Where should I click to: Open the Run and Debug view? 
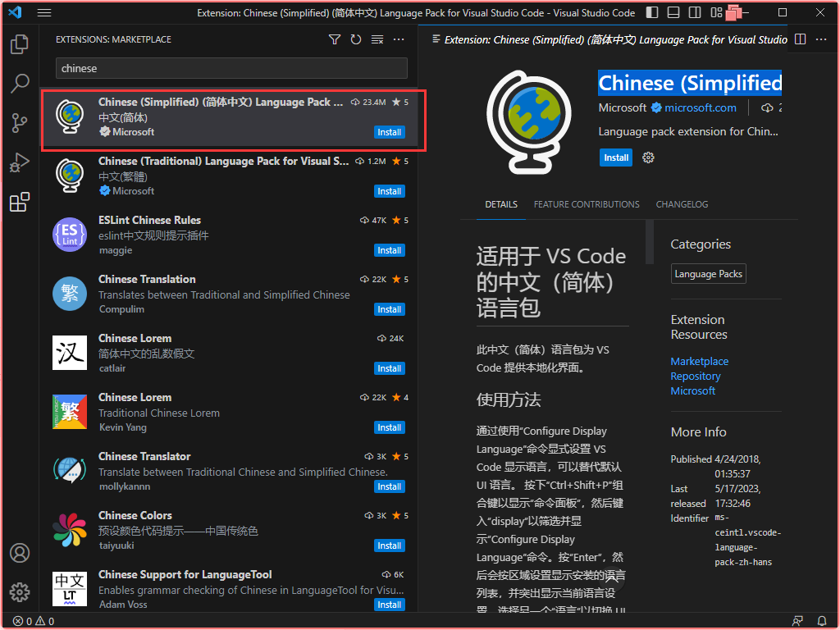[20, 162]
